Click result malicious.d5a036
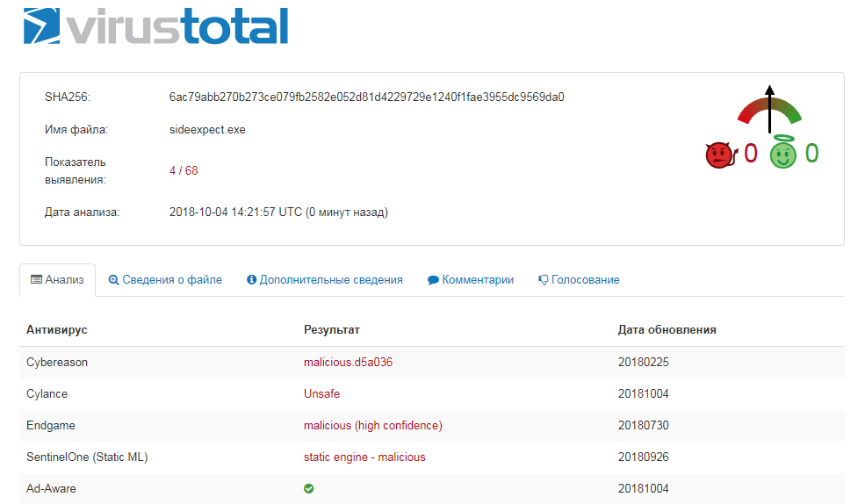Viewport: 865px width, 504px height. click(x=348, y=363)
